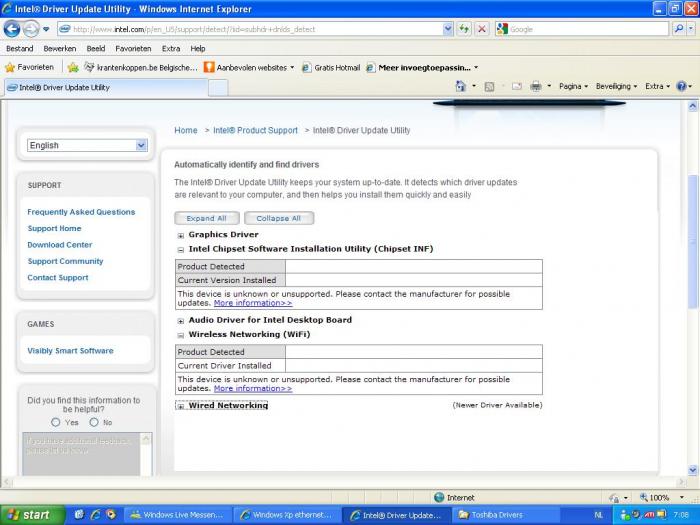Screen dimensions: 700x525
Task: Click the Collapse All button
Action: 279,218
